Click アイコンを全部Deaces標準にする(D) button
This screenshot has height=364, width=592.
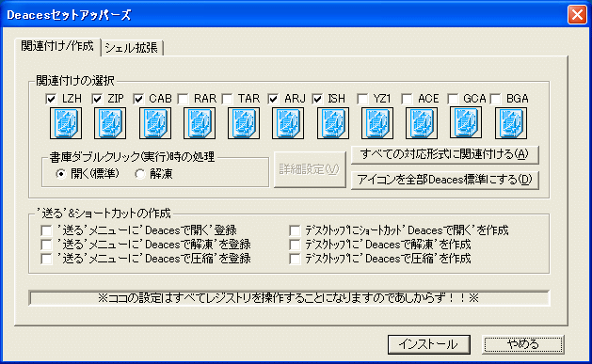[x=445, y=180]
